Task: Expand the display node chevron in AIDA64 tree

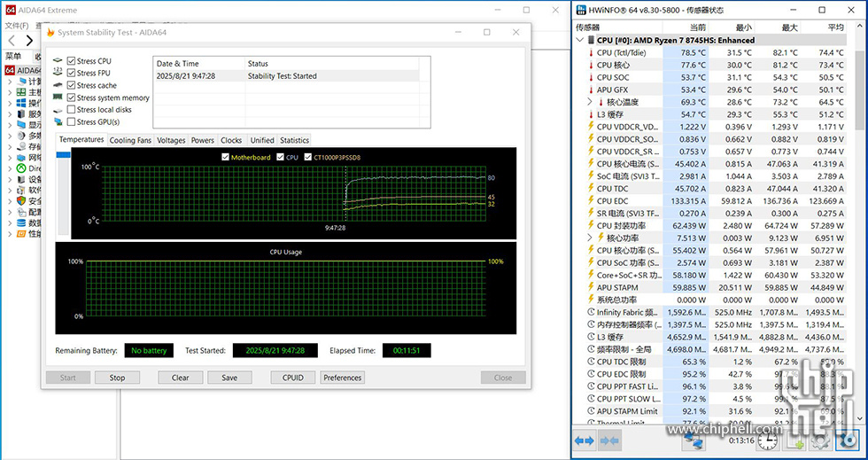Action: [10, 125]
